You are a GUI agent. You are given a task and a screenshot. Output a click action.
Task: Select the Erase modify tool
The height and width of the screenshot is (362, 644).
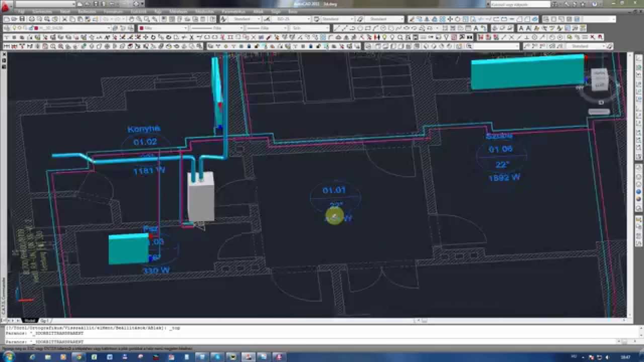[412, 19]
